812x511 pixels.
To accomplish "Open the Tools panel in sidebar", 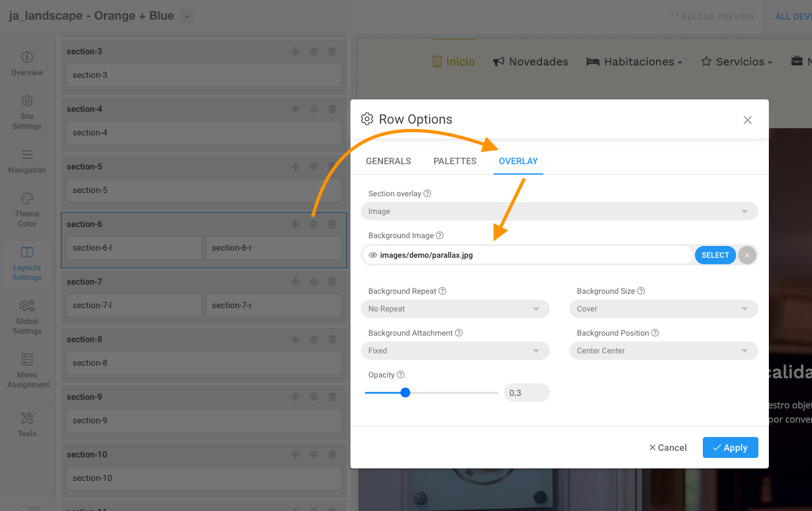I will [27, 424].
